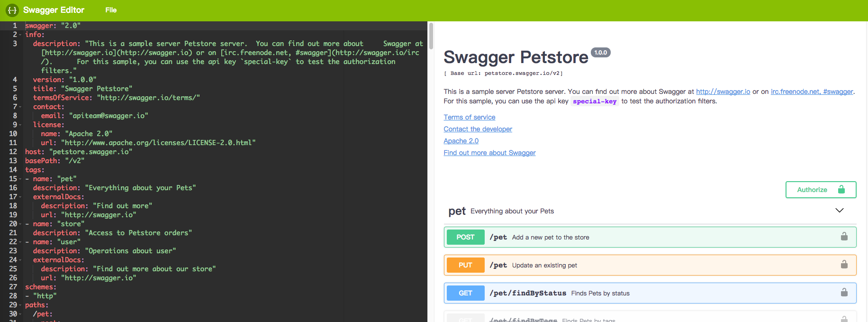The image size is (868, 322).
Task: Fold the info block at line 2
Action: (20, 35)
